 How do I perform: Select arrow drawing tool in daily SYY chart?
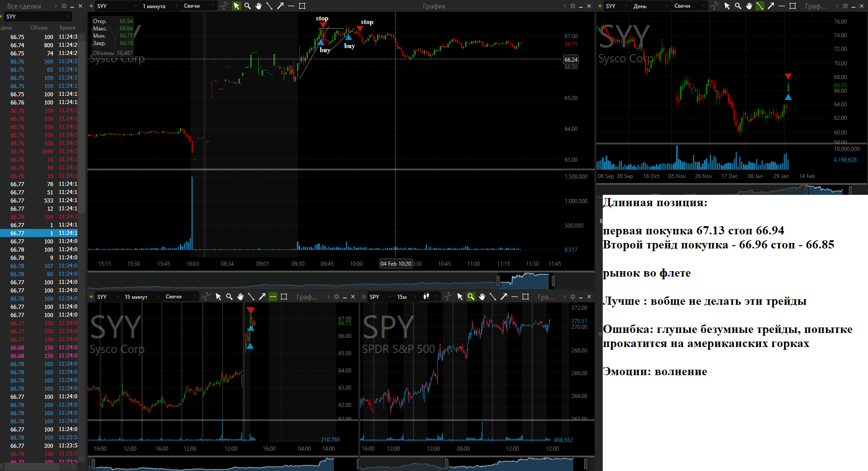tap(771, 6)
